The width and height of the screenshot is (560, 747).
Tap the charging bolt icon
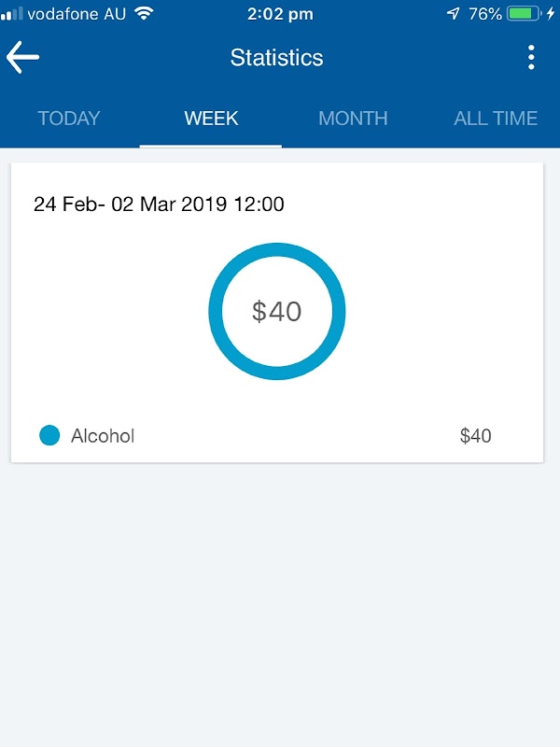pyautogui.click(x=551, y=13)
